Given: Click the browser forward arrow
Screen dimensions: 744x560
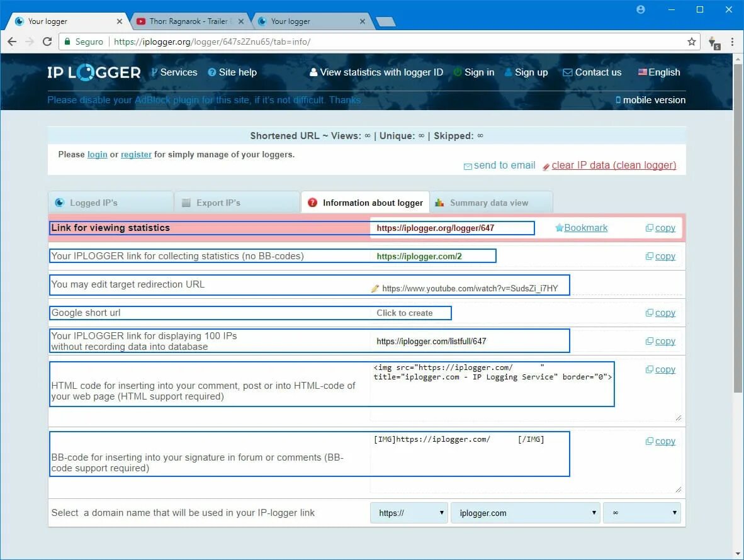Looking at the screenshot, I should point(30,42).
